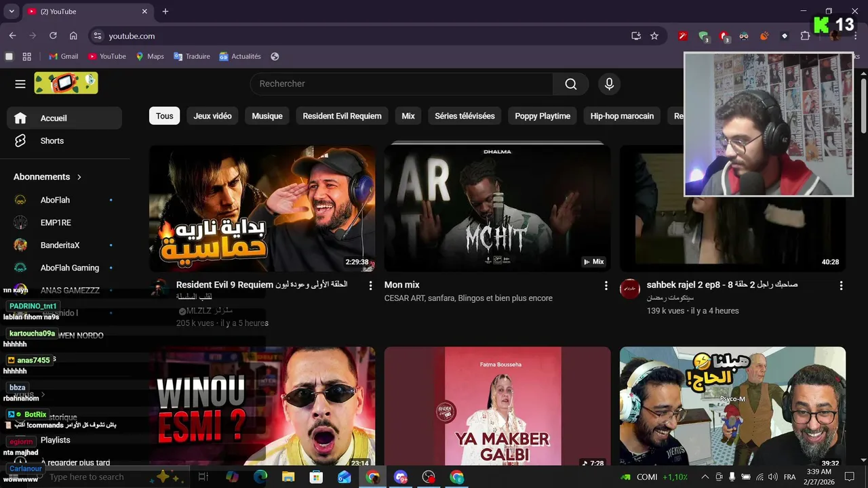Open more options for Resident Evil 9 video

click(370, 286)
